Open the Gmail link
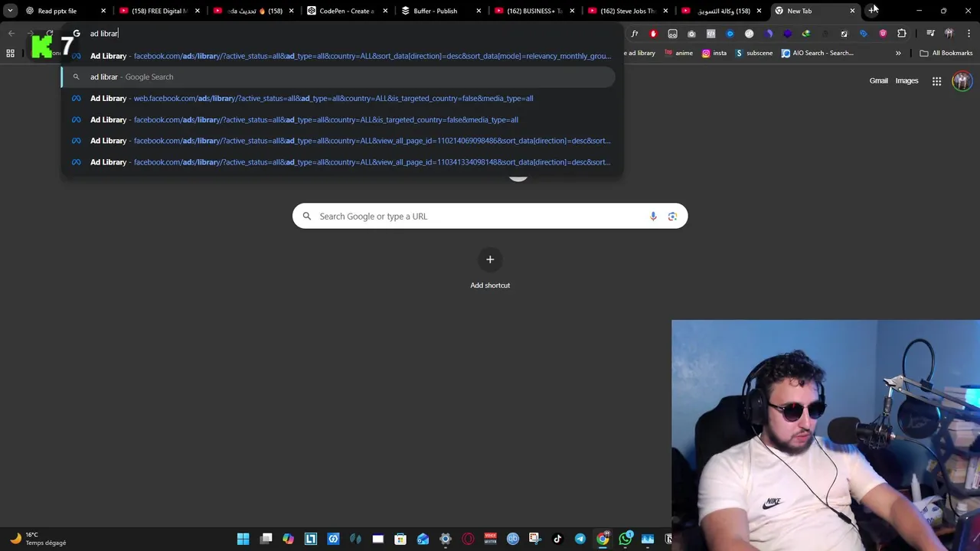This screenshot has width=980, height=551. (878, 81)
